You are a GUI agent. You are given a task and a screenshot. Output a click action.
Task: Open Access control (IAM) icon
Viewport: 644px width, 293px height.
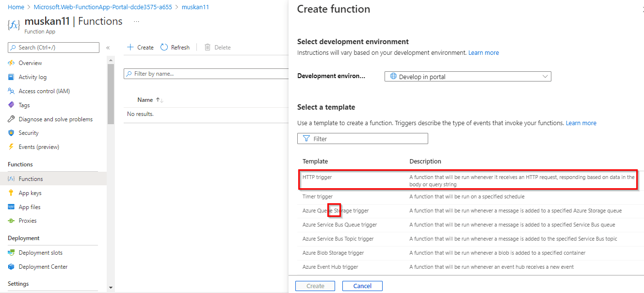click(x=11, y=91)
